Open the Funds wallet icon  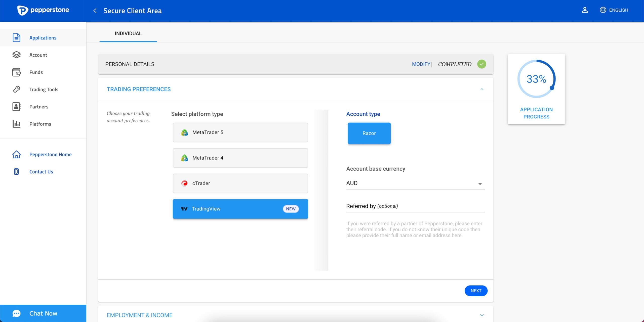click(16, 72)
